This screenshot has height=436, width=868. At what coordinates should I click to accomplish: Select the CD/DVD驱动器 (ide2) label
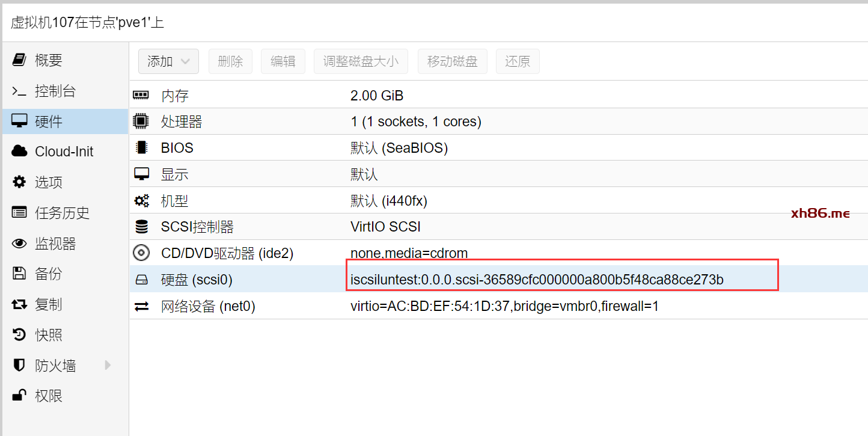227,254
